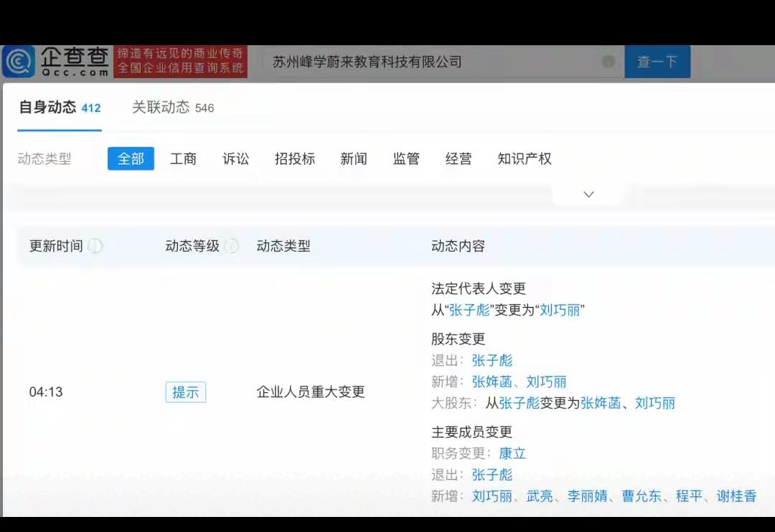Filter by 工商 type
Screen dimensions: 775x532
(184, 158)
